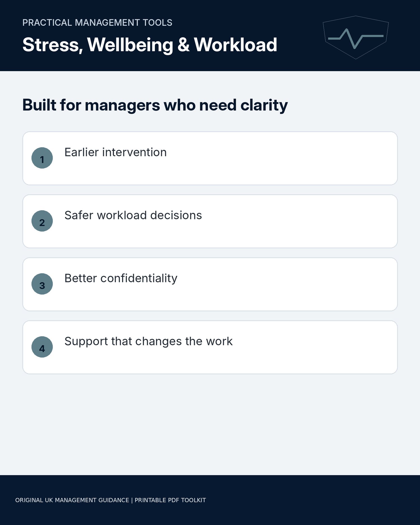
Task: Click the Stress, Wellbeing & Workload title
Action: coord(150,45)
